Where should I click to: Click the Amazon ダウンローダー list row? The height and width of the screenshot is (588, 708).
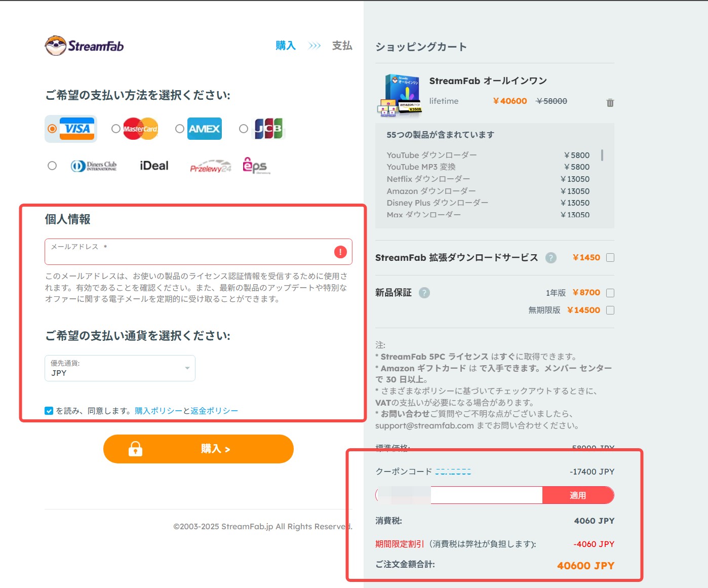point(488,191)
